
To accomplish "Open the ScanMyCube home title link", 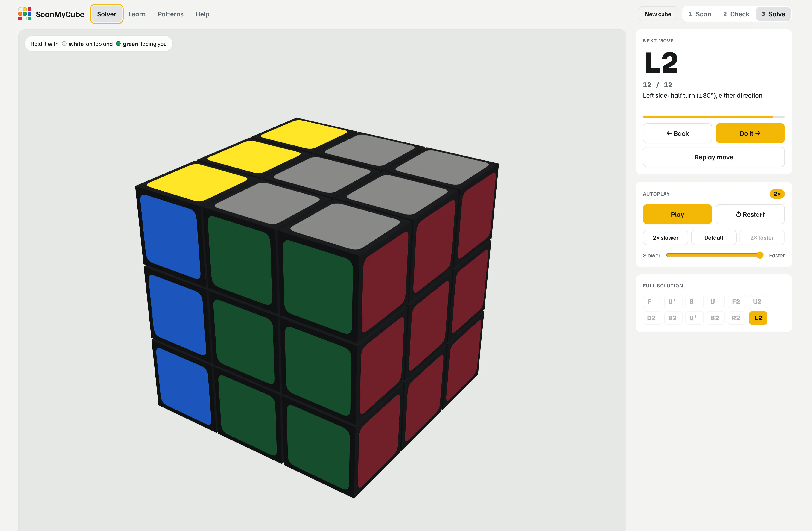I will (x=60, y=14).
